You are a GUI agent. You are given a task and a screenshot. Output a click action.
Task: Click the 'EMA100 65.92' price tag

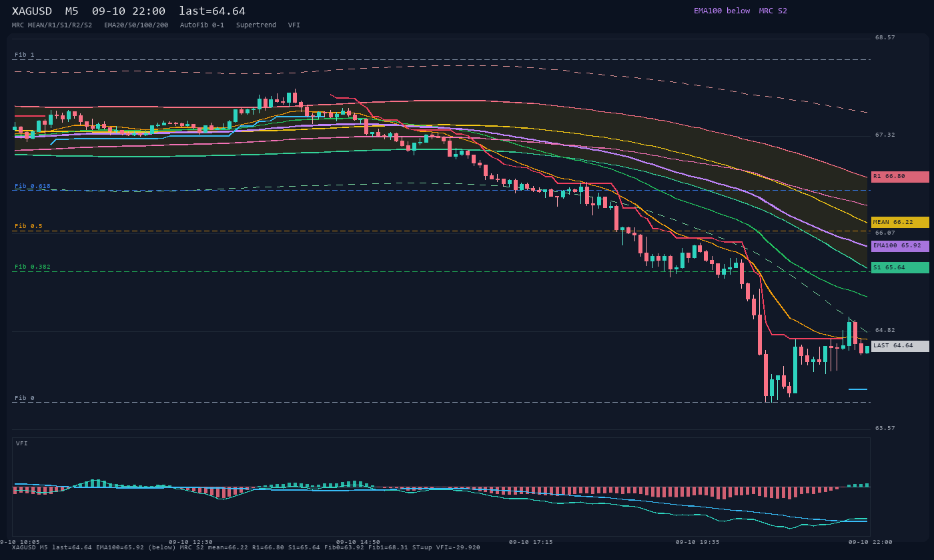coord(900,246)
